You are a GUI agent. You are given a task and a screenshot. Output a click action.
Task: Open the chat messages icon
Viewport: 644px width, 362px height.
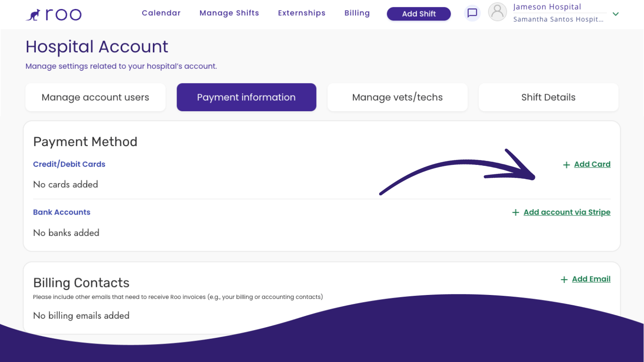coord(472,13)
